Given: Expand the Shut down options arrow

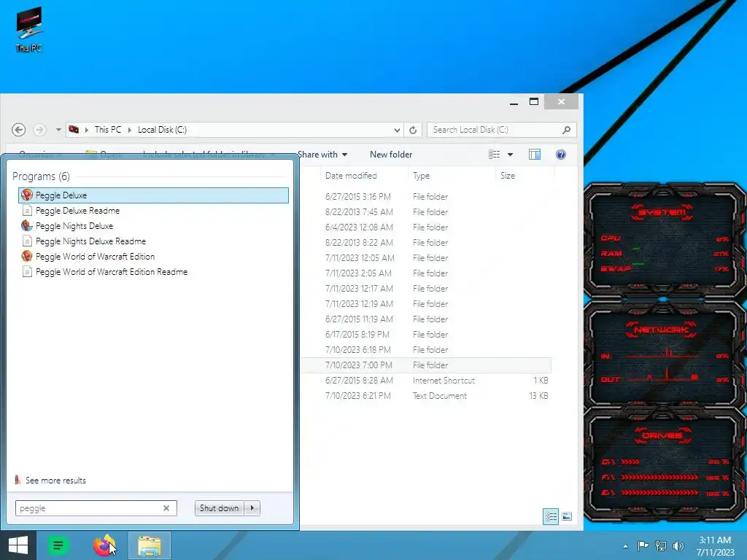Looking at the screenshot, I should pos(252,508).
